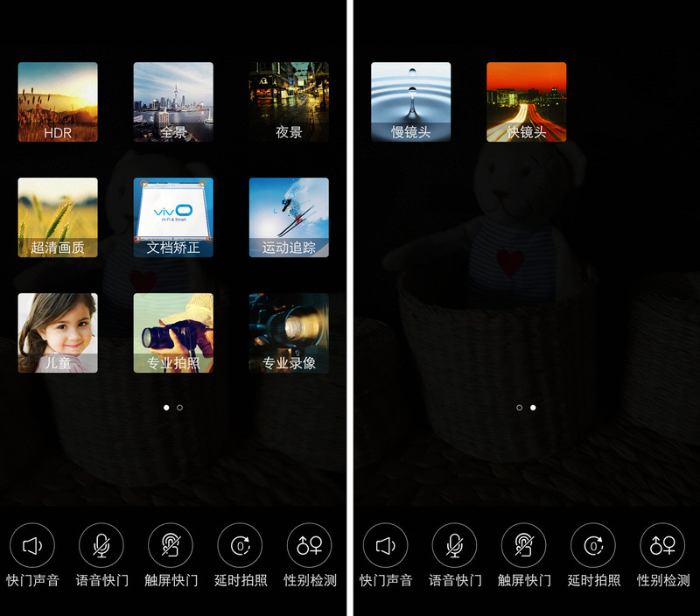Image resolution: width=700 pixels, height=616 pixels.
Task: Select 儿童 children mode tile
Action: coord(58,333)
